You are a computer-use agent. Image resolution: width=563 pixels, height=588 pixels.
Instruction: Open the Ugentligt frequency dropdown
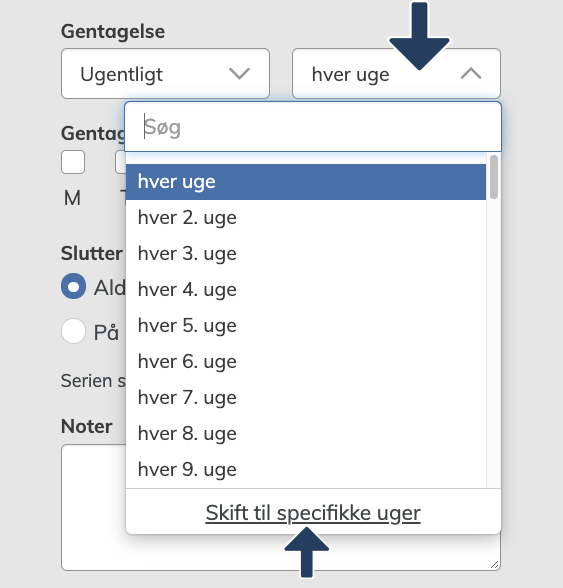(x=165, y=74)
